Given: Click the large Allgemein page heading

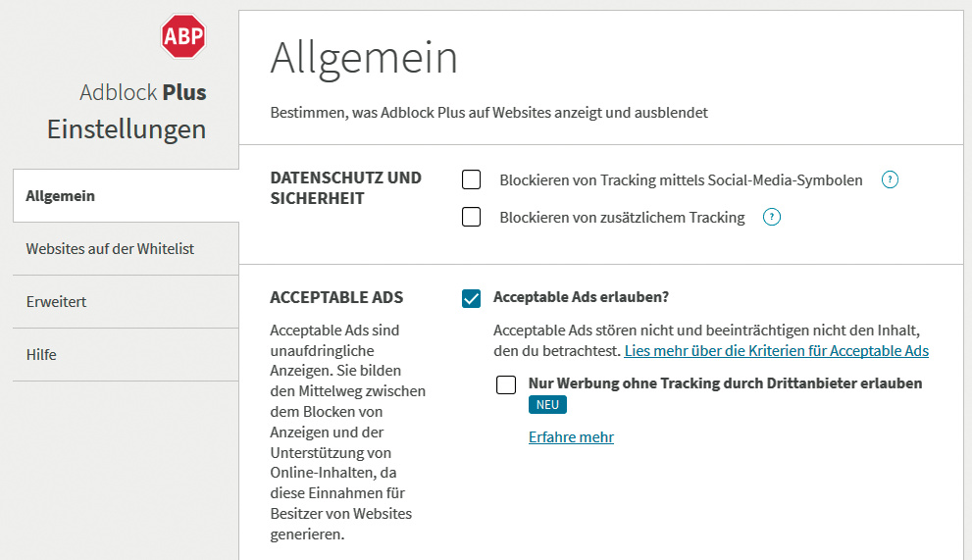Looking at the screenshot, I should click(x=364, y=58).
